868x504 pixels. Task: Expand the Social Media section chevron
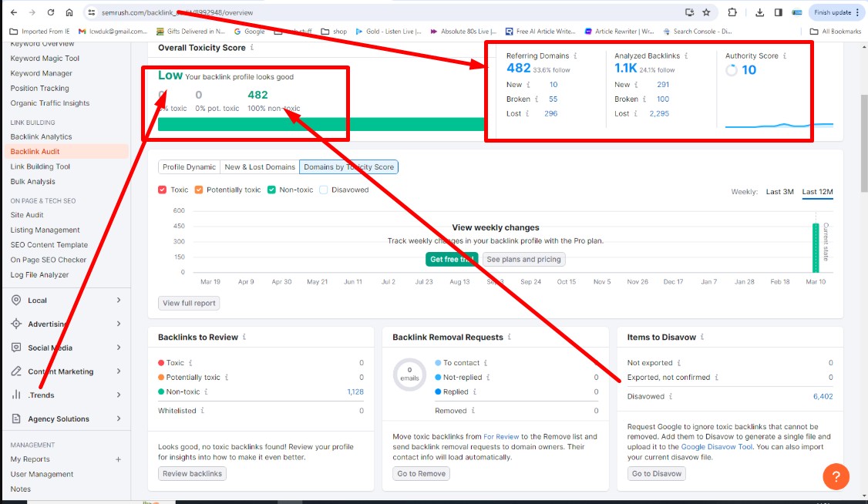click(x=119, y=348)
